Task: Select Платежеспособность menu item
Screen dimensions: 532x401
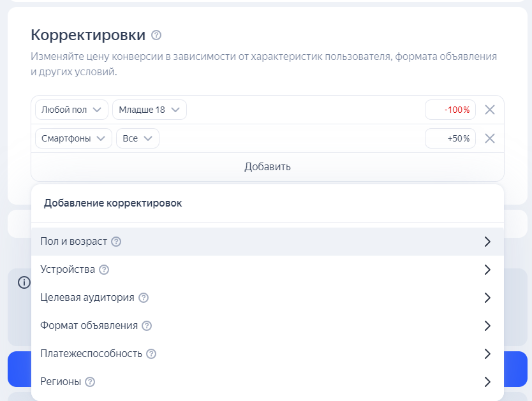Action: point(267,354)
